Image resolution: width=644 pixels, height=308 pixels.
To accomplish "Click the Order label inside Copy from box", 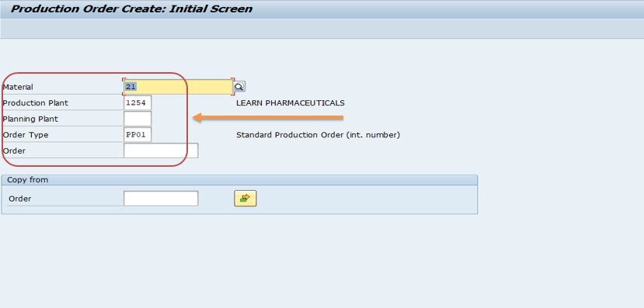I will pyautogui.click(x=20, y=199).
